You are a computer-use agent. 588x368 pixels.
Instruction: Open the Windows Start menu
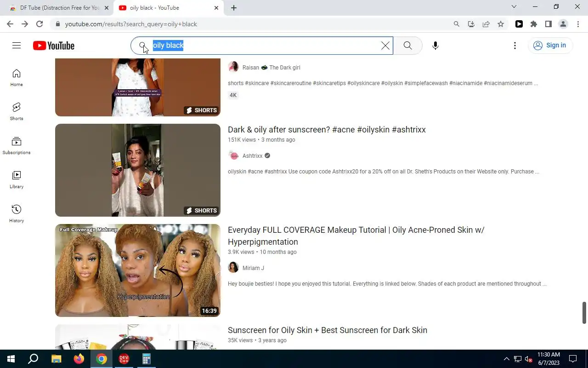click(x=11, y=359)
